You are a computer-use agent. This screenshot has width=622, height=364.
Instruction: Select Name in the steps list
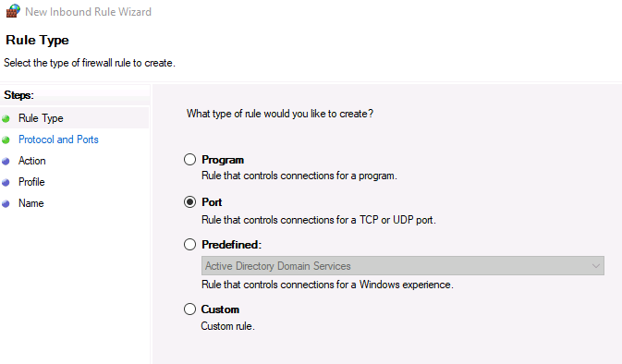(x=30, y=203)
